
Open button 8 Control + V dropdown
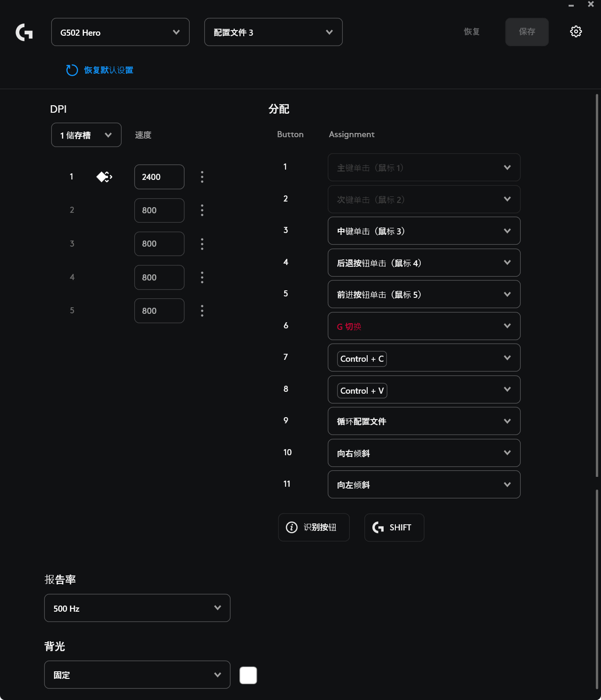click(424, 389)
